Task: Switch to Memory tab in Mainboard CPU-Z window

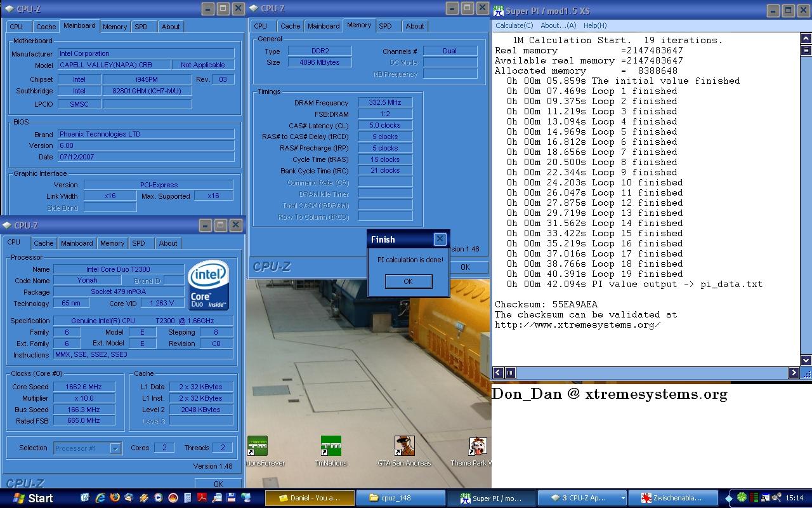Action: (x=115, y=27)
